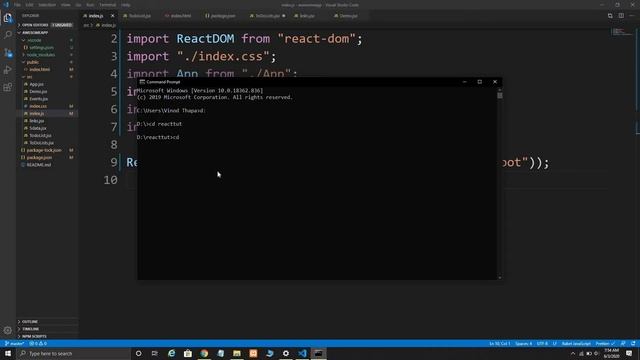Click the Split Editor icon

point(621,16)
